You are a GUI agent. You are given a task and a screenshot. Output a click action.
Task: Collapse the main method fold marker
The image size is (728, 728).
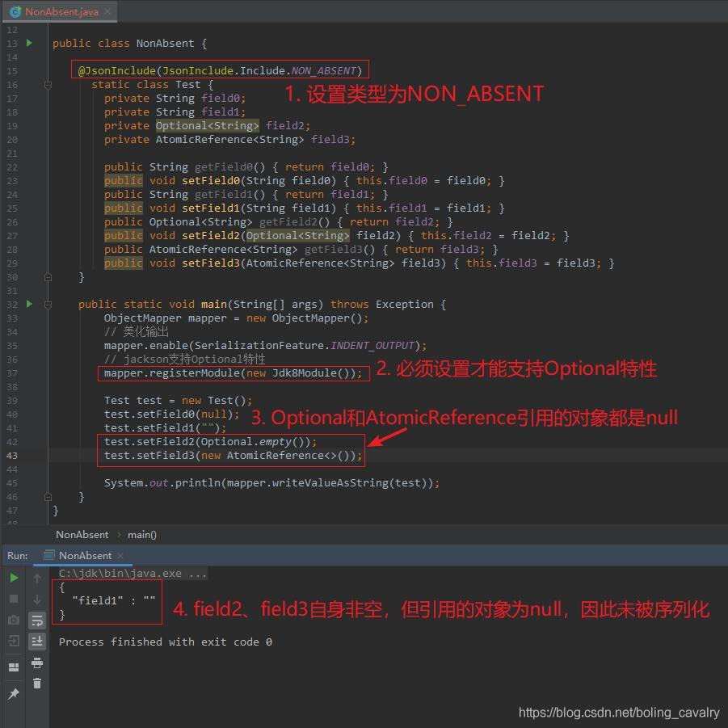[x=48, y=303]
